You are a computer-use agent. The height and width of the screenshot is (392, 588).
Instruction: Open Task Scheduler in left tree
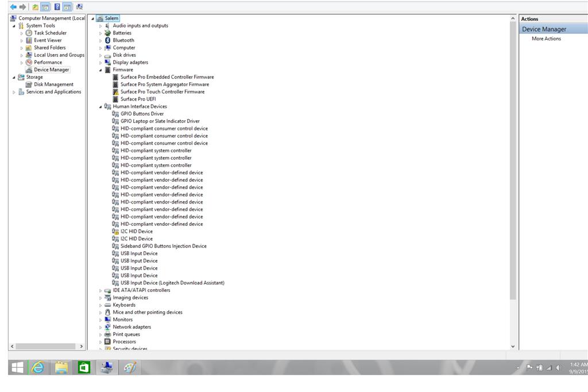[x=50, y=33]
